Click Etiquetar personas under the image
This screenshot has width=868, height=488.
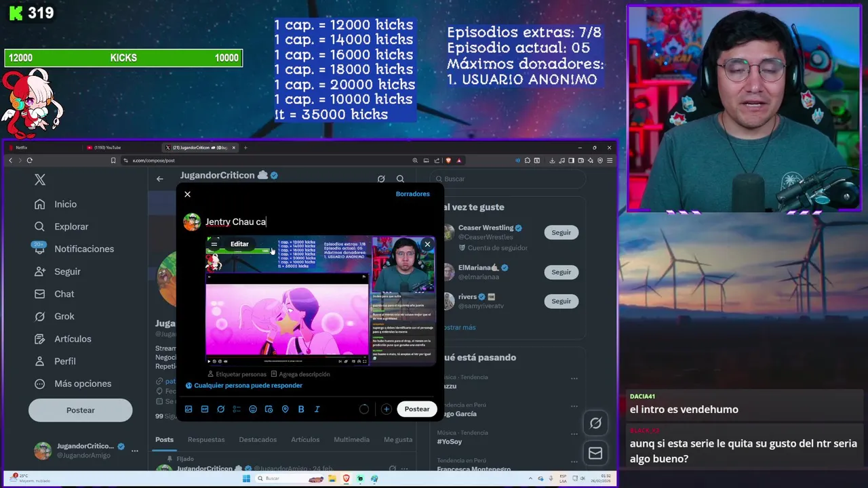[237, 374]
